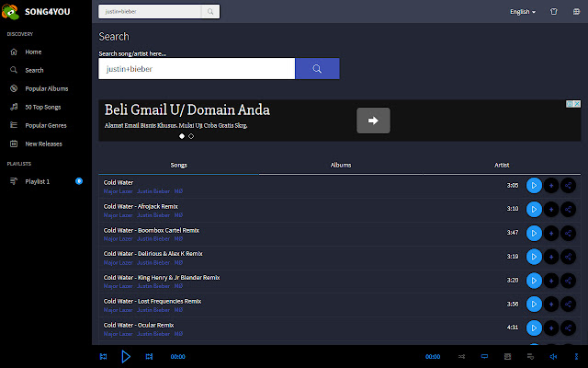Open the Home page
Image resolution: width=588 pixels, height=368 pixels.
pos(33,52)
